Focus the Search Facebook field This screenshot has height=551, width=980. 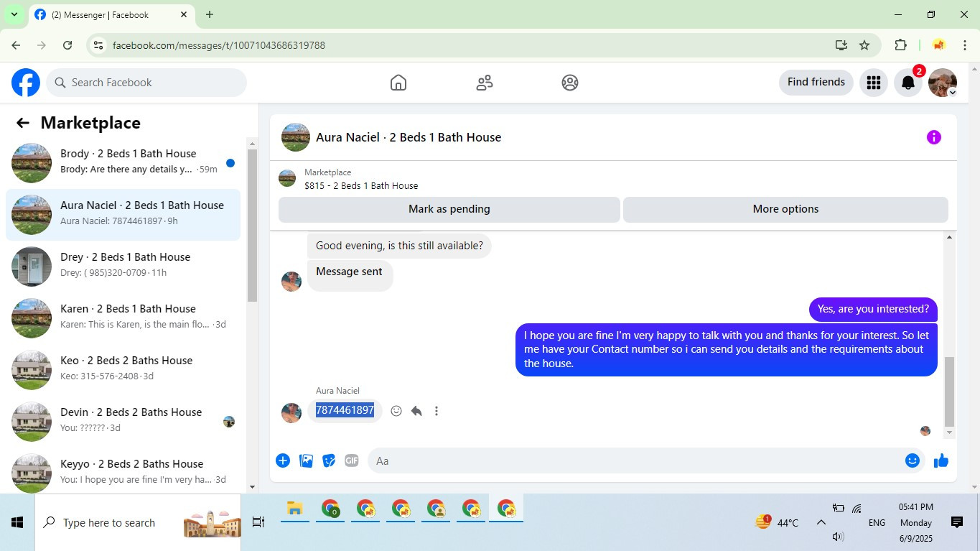coord(146,83)
